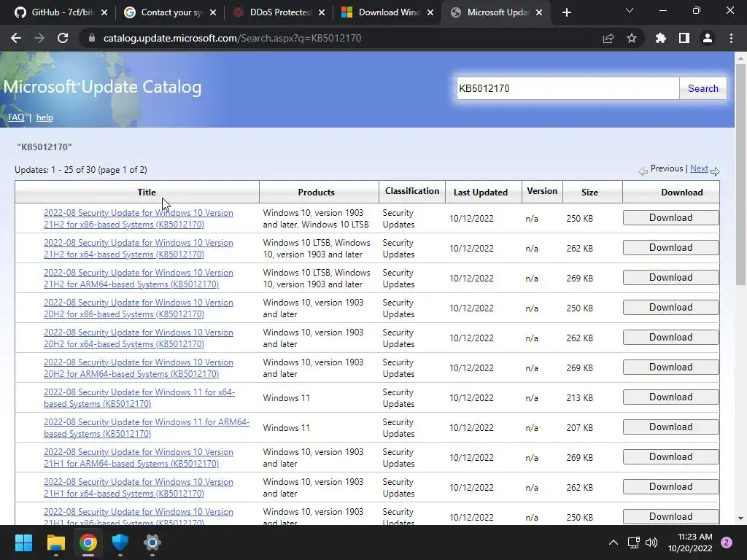
Task: Download the 20H2 x86 update
Action: click(x=671, y=308)
